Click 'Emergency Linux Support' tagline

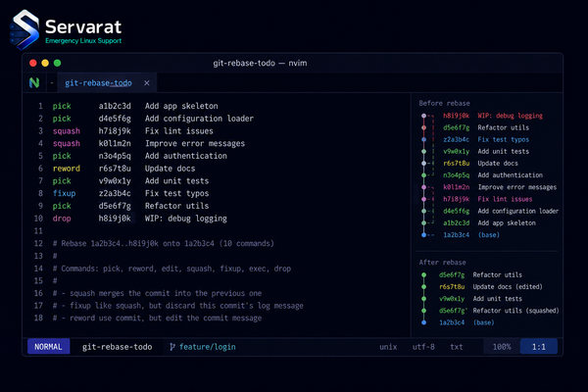click(x=83, y=41)
